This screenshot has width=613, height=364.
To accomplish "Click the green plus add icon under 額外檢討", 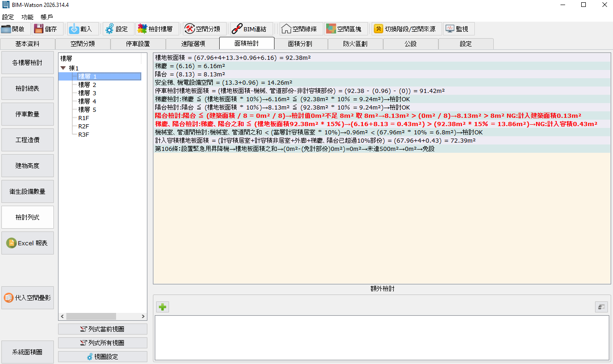I will pyautogui.click(x=163, y=307).
